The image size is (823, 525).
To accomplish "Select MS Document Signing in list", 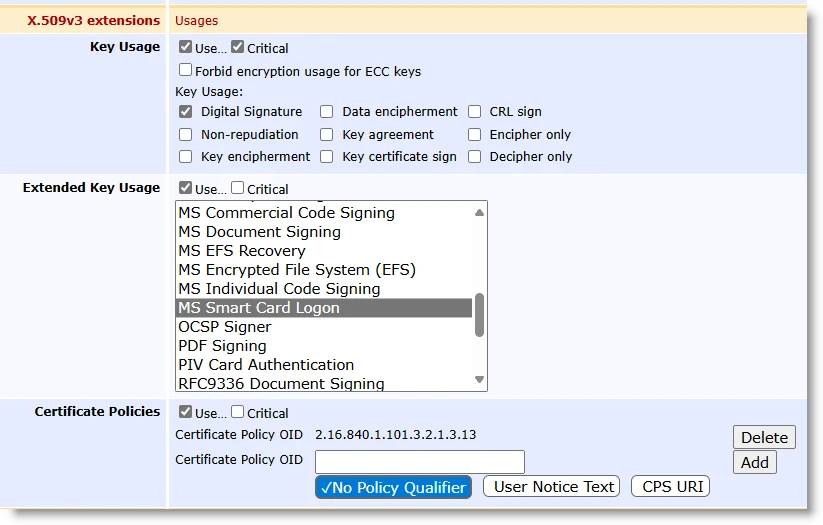I will 323,232.
